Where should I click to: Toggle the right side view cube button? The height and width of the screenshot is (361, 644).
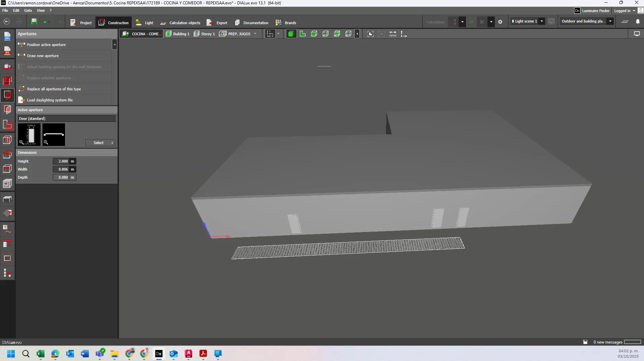(x=325, y=34)
